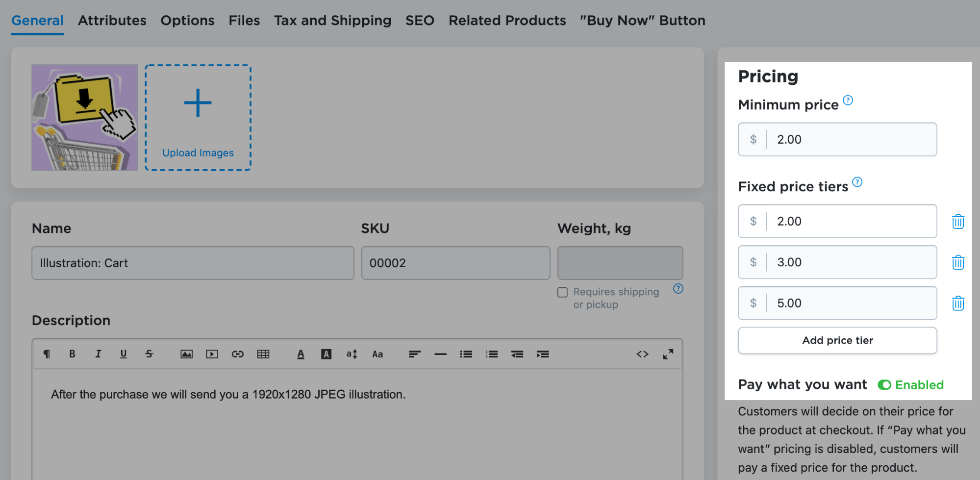980x480 pixels.
Task: Toggle bold formatting in the editor
Action: point(72,354)
